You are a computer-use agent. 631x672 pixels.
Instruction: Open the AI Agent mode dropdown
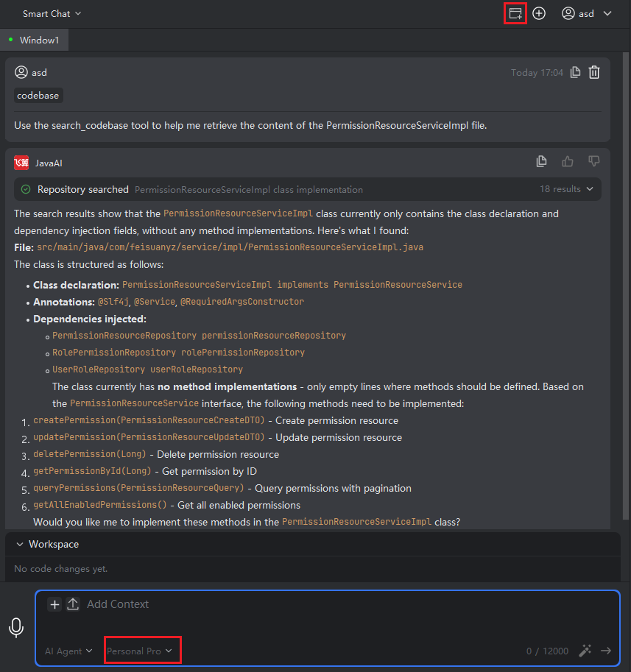tap(68, 651)
